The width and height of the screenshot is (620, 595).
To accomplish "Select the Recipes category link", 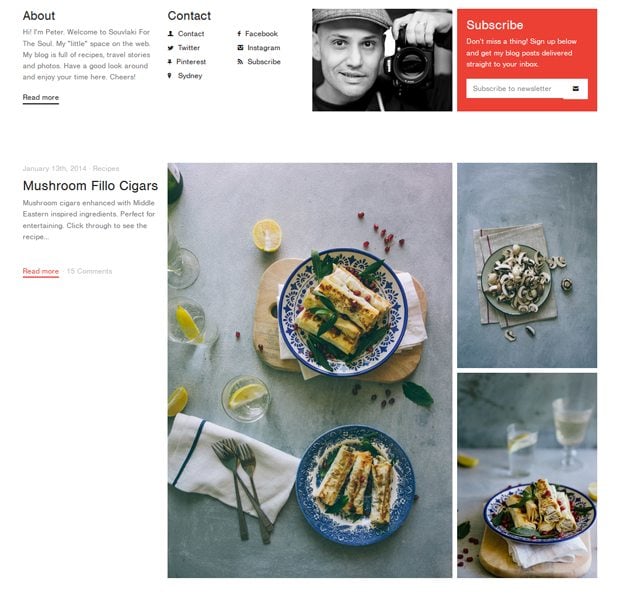I will click(x=106, y=168).
